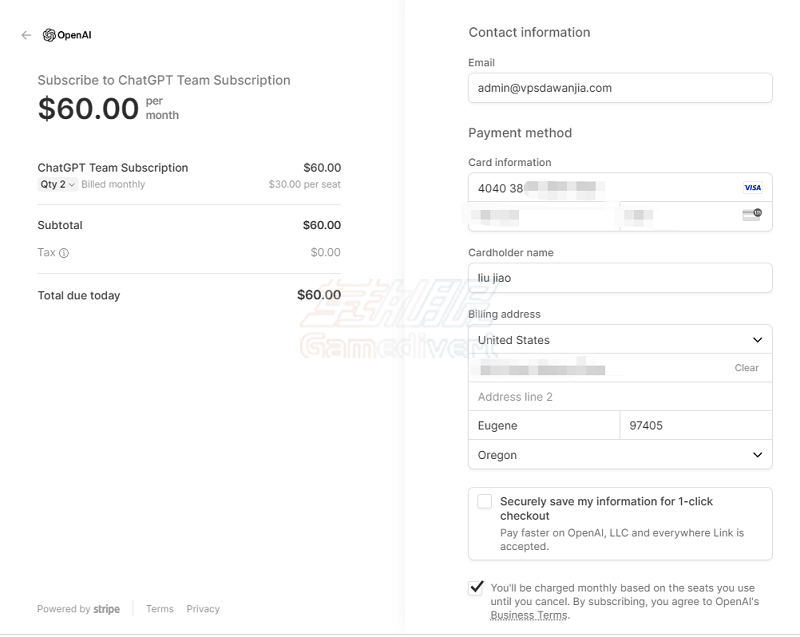Click the back arrow next to OpenAI
This screenshot has width=800, height=637.
click(x=26, y=35)
